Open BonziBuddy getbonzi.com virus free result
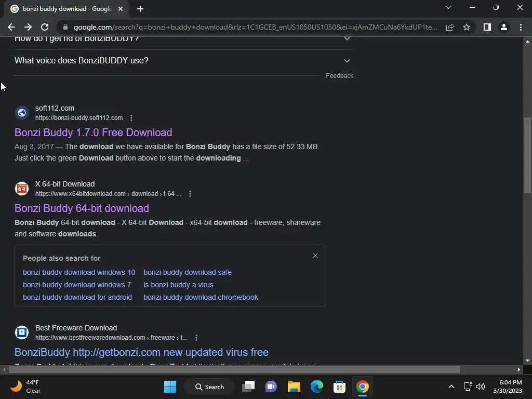The height and width of the screenshot is (399, 532). 141,352
